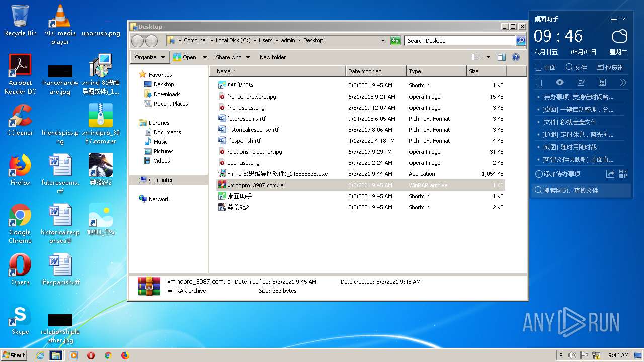Open the widget hamburger menu icon
Image resolution: width=644 pixels, height=362 pixels.
614,19
